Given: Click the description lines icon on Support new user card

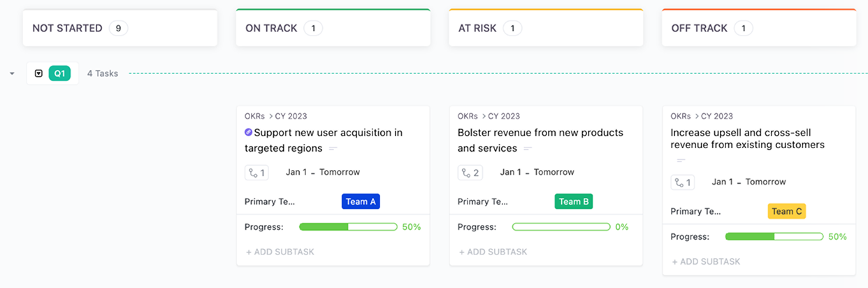Looking at the screenshot, I should click(333, 149).
